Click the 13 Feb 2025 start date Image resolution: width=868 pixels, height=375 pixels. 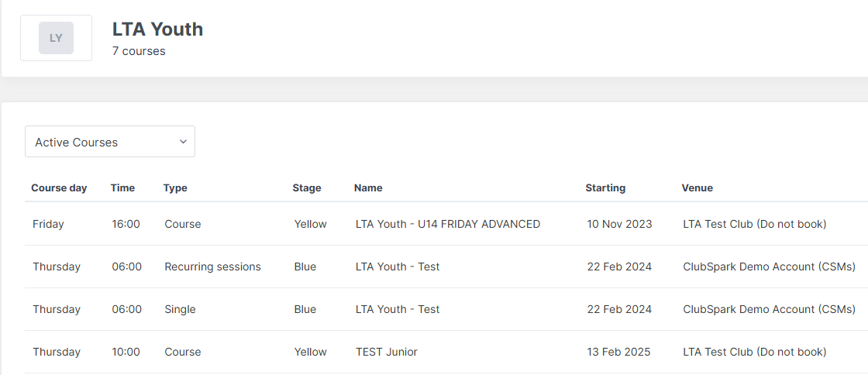pyautogui.click(x=618, y=352)
